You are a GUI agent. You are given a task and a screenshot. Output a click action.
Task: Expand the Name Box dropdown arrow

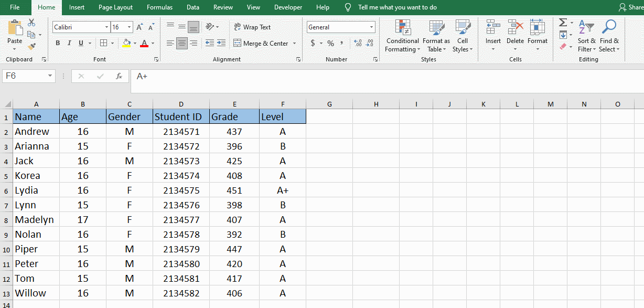tap(50, 76)
